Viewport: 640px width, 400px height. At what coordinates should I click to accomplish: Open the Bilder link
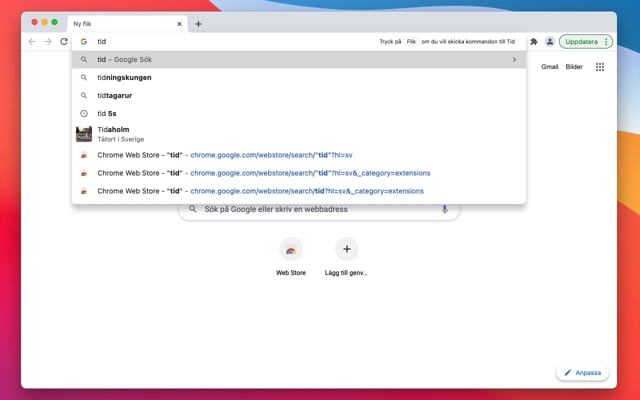point(574,67)
